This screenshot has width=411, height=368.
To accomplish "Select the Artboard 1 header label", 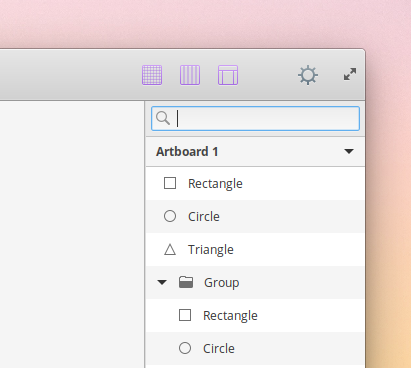I will 187,152.
